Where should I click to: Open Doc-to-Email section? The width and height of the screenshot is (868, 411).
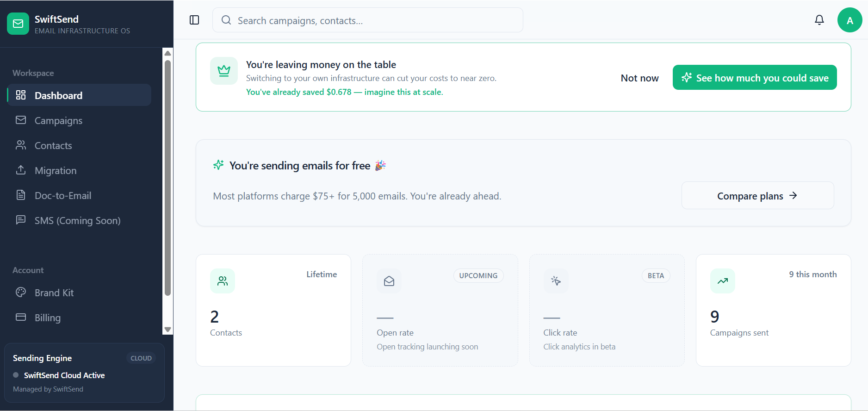79,195
